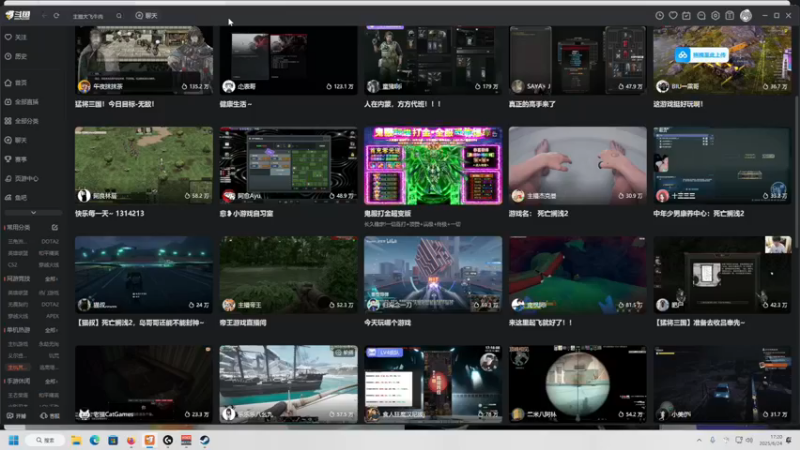
Task: Open 鱼吧 in the sidebar
Action: (16, 197)
